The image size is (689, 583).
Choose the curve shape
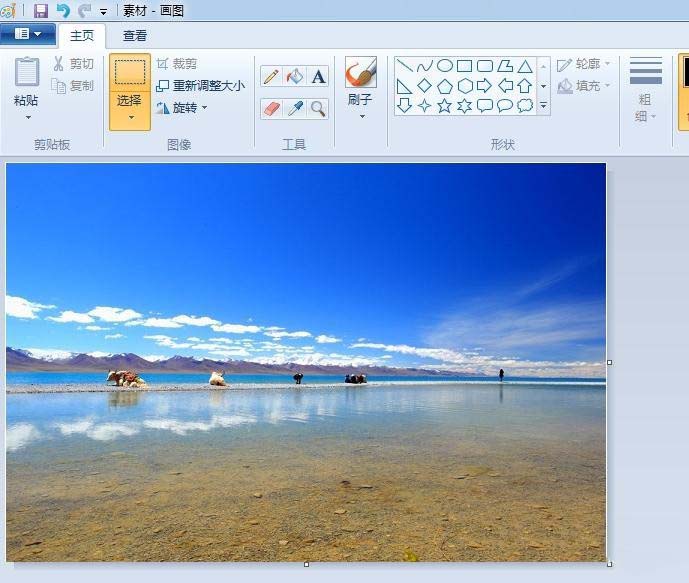424,66
